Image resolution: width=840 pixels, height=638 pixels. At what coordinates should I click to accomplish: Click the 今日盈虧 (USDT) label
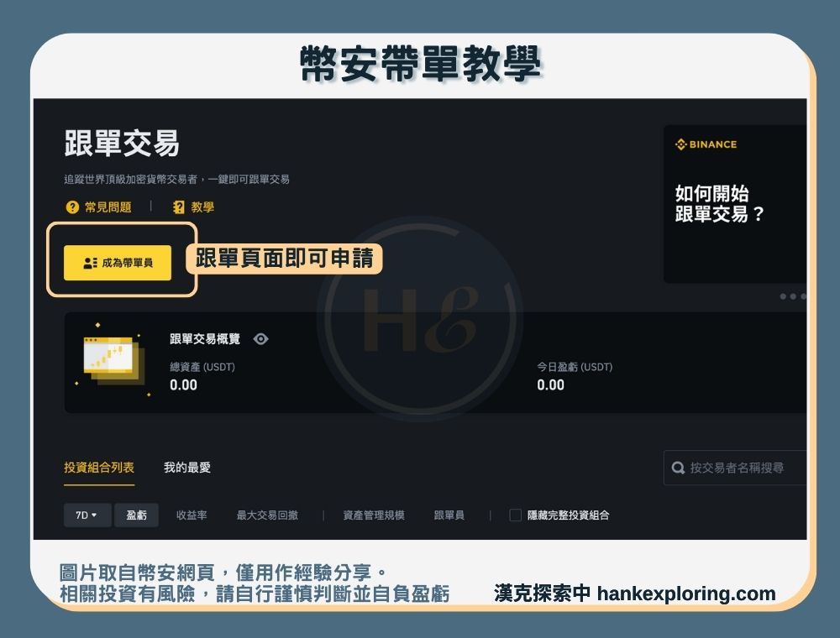pos(575,367)
